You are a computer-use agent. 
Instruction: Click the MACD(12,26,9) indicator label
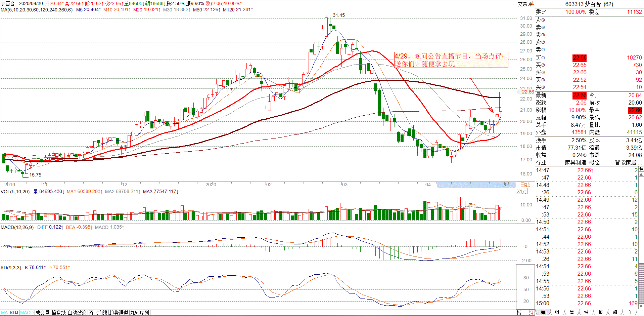[x=17, y=227]
